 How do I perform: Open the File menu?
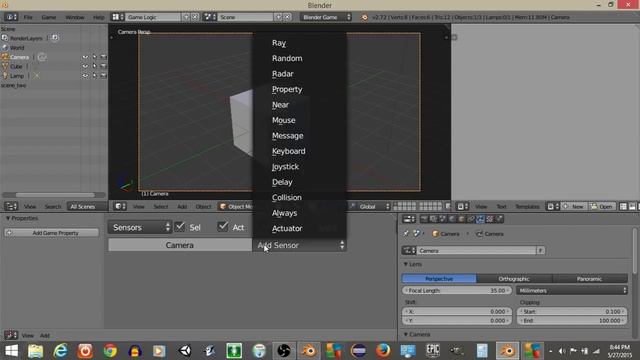[x=28, y=17]
